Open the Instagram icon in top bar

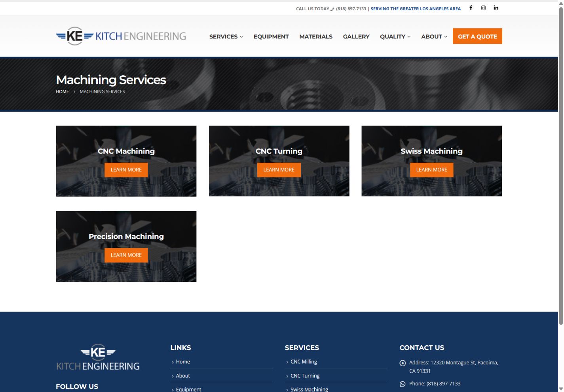coord(483,8)
